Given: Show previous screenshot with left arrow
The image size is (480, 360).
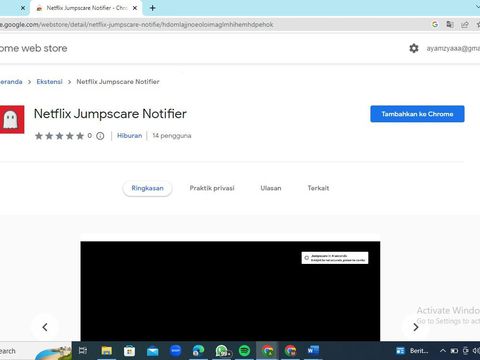Looking at the screenshot, I should (x=45, y=327).
